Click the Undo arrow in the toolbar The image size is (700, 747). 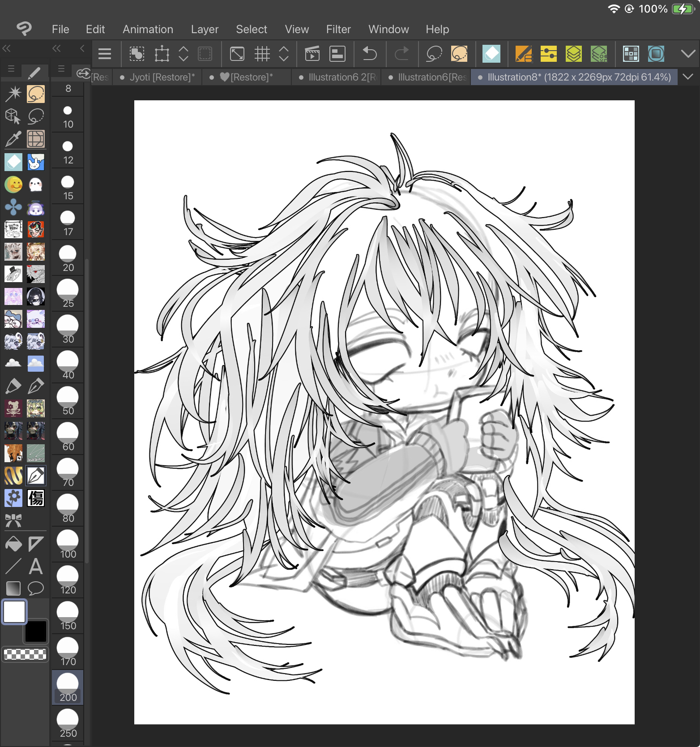pyautogui.click(x=369, y=54)
